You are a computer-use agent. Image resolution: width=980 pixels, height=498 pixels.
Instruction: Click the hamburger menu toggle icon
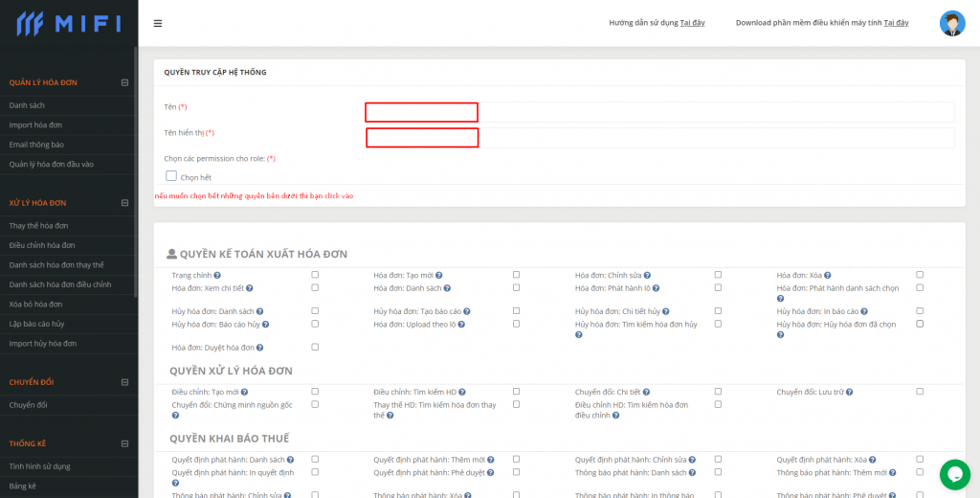click(x=158, y=23)
